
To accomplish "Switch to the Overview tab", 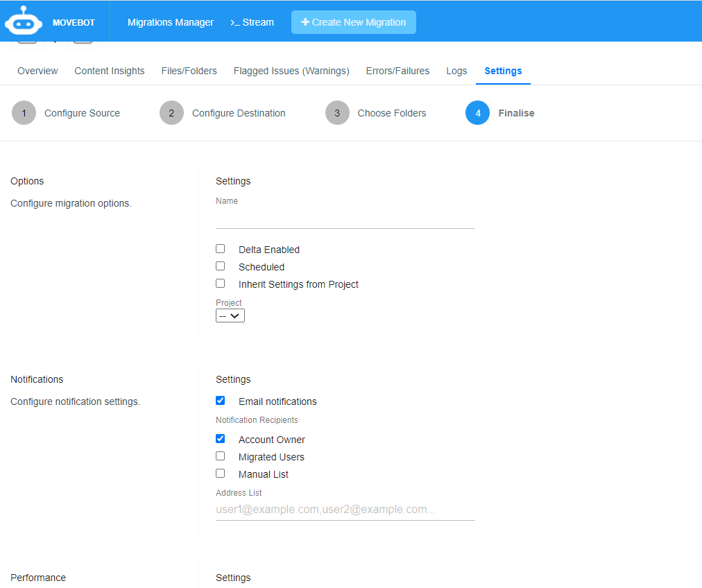I will pos(37,71).
